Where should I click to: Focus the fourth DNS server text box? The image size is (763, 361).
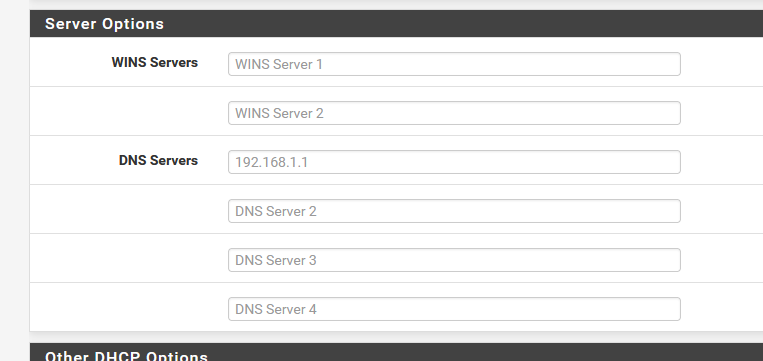point(454,309)
